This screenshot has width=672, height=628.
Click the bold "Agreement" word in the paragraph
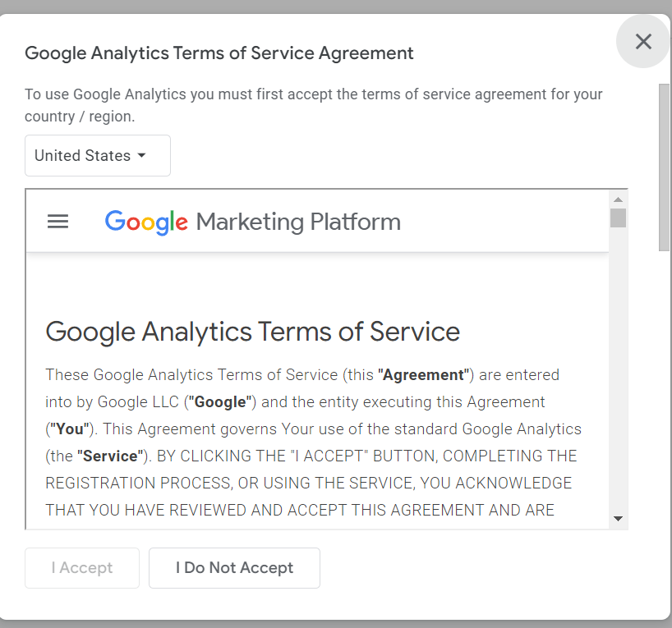coord(423,375)
